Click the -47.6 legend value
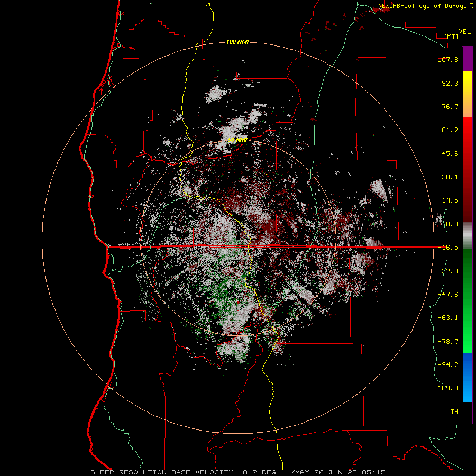Screen dimensions: 476x476 (x=448, y=295)
